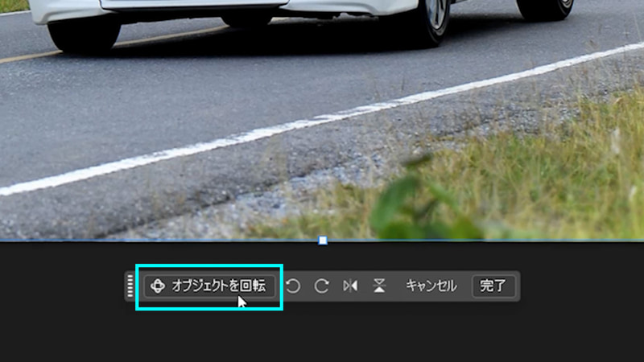Grab the contextual bar drag handle
The height and width of the screenshot is (362, 644).
click(130, 286)
